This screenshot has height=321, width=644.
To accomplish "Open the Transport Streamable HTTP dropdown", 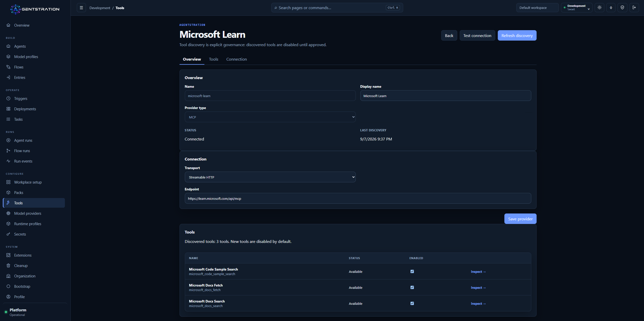I will 270,177.
